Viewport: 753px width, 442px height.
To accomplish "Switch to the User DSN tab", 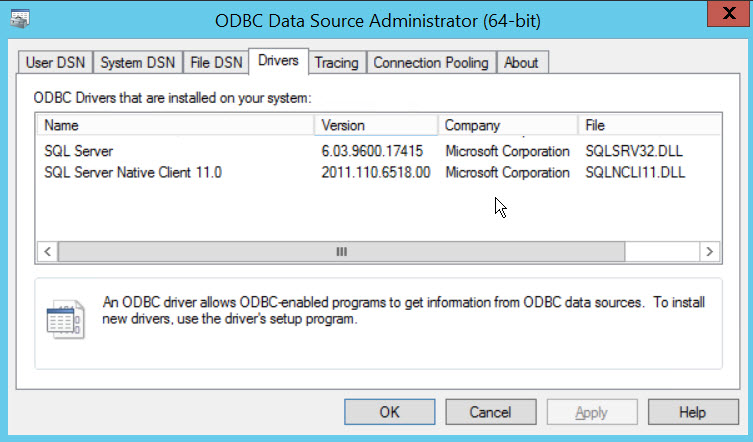I will 55,62.
